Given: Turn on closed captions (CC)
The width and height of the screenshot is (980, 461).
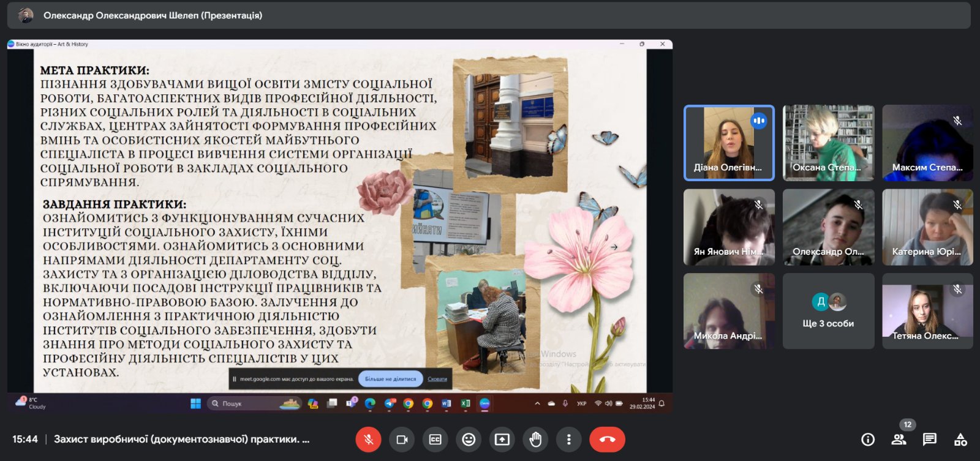Looking at the screenshot, I should (x=435, y=439).
